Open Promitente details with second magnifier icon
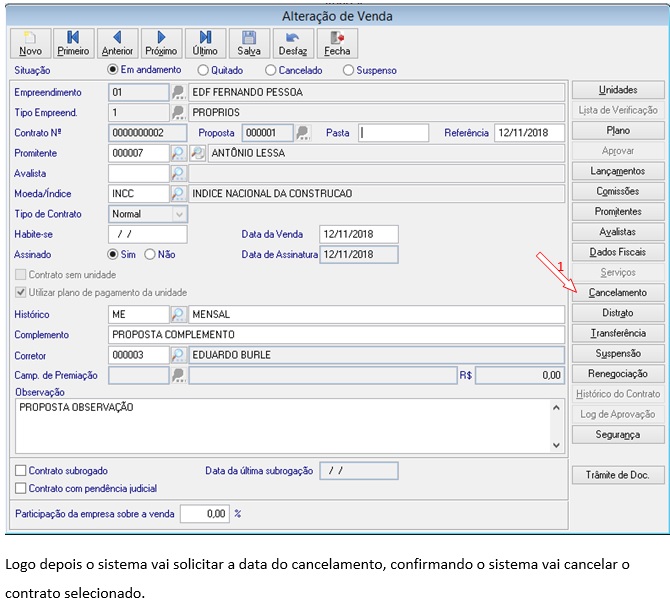 coord(198,153)
